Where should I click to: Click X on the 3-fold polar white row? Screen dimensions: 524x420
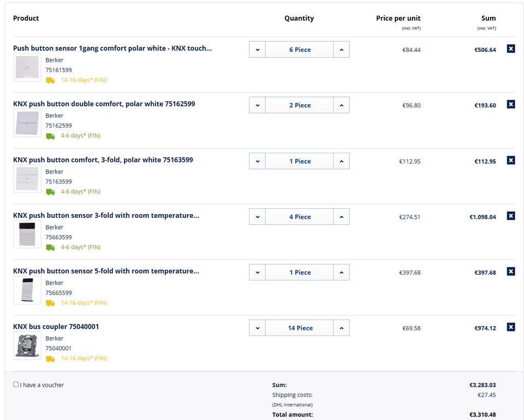511,160
